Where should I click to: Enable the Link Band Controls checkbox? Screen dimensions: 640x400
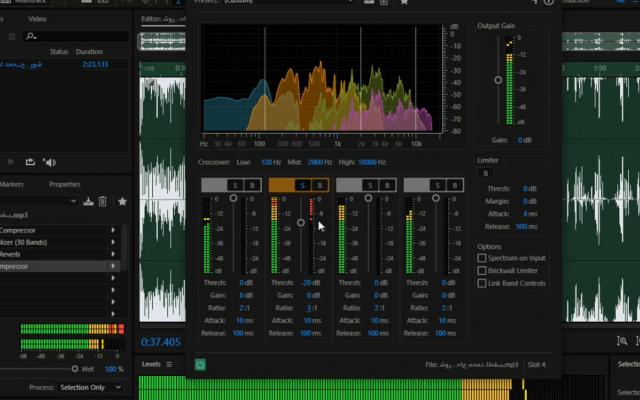pyautogui.click(x=482, y=283)
